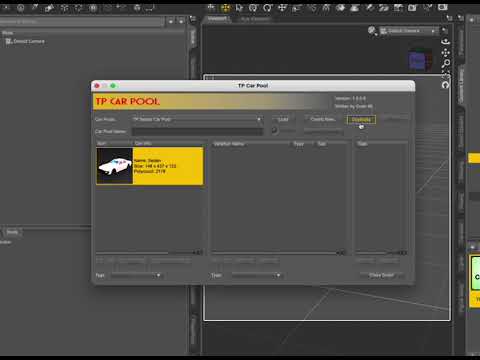Activate the Translate move tool in the toolbar
480x360 pixels.
pyautogui.click(x=282, y=8)
